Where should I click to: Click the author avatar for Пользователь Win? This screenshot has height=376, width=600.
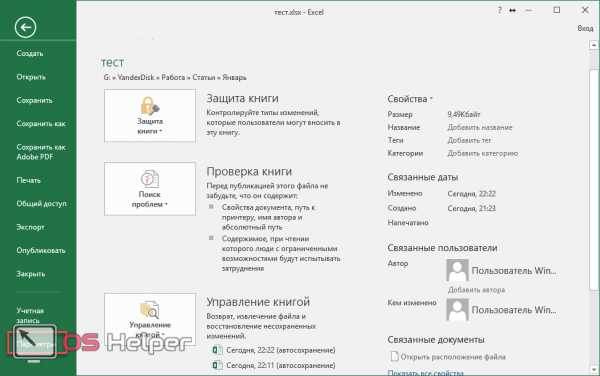[x=457, y=270]
